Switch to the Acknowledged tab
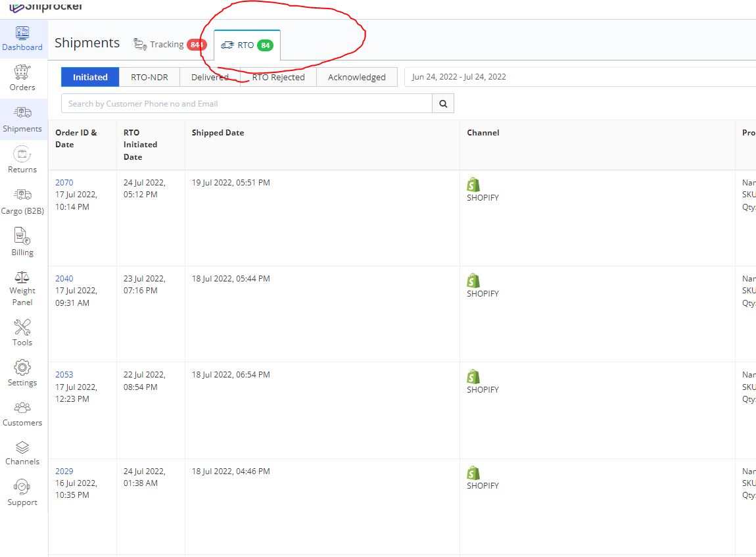This screenshot has width=756, height=557. (x=357, y=77)
